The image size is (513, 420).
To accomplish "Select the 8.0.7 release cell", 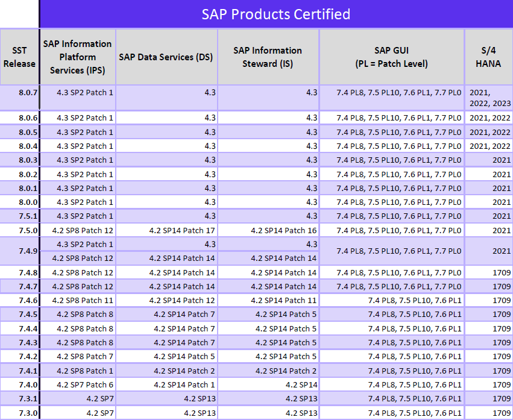I will 19,98.
